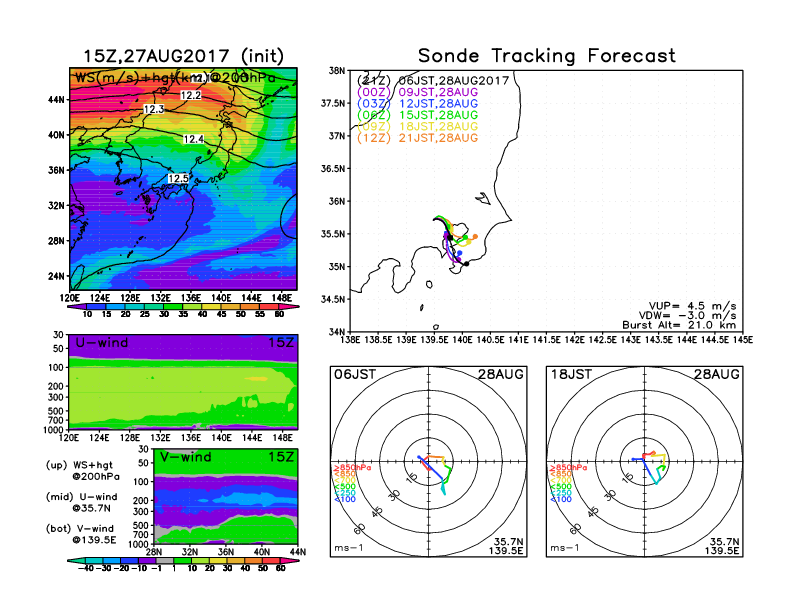Click the blue segment between 10 and 15 on the wind-speed colorbar

point(96,307)
